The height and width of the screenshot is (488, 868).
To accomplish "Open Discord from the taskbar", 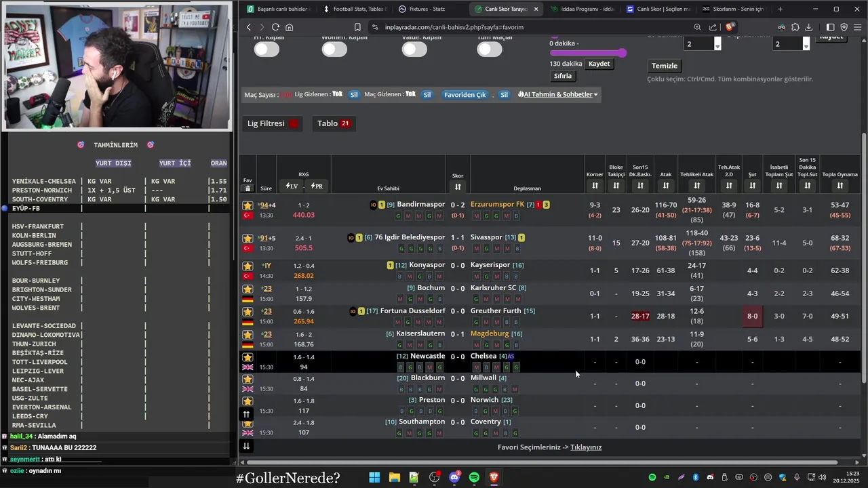I will coord(454,477).
